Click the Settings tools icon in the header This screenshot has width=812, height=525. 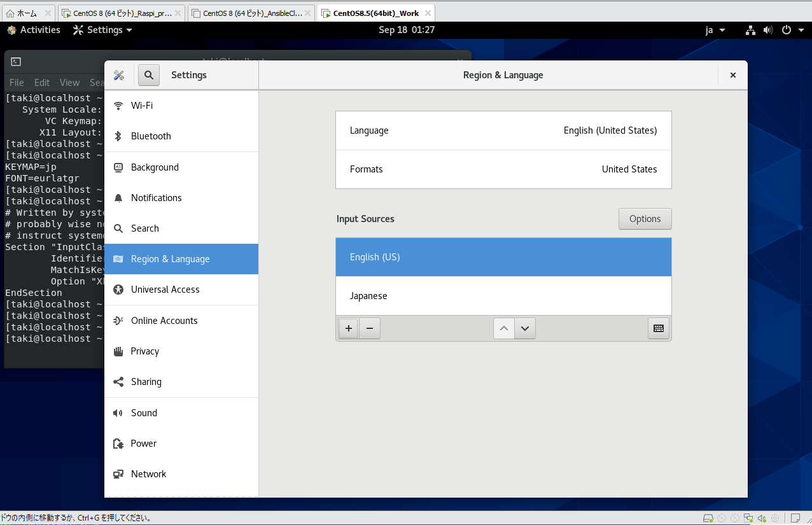118,75
